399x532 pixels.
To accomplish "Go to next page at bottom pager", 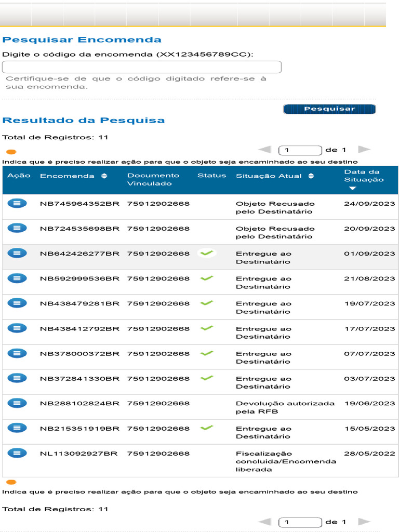I will pos(364,522).
